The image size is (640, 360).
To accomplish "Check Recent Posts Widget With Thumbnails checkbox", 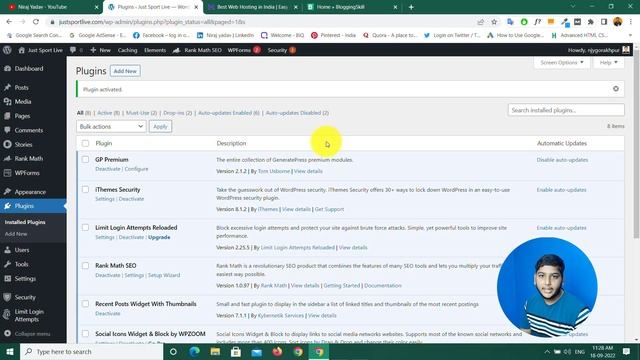I will pos(85,304).
